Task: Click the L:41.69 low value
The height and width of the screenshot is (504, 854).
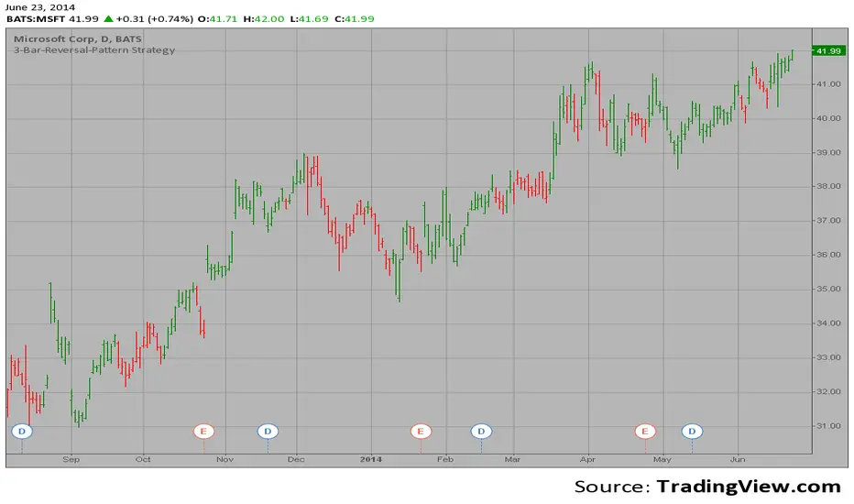Action: click(x=309, y=18)
